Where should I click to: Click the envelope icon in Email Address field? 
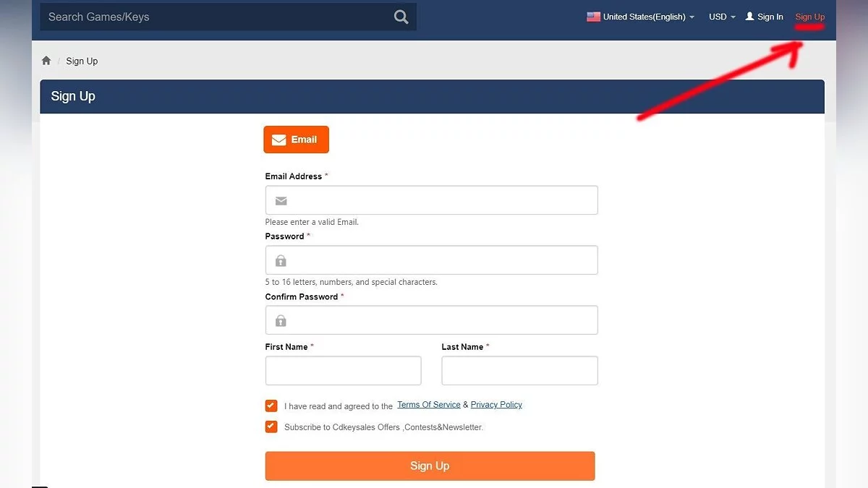[x=281, y=200]
